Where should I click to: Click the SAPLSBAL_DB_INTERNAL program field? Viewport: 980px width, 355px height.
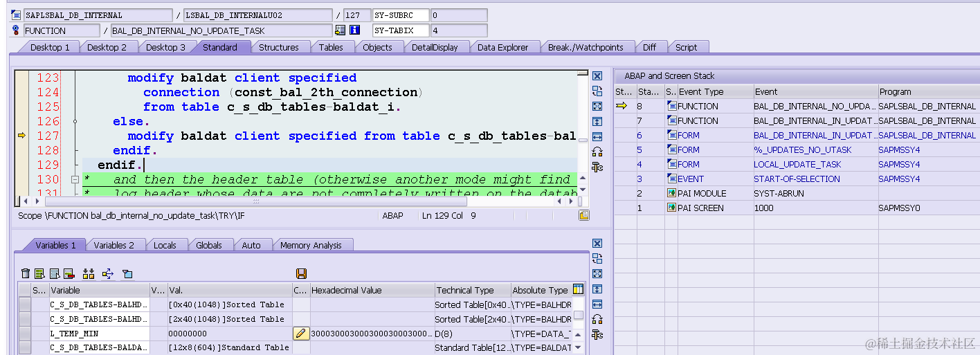tap(98, 15)
